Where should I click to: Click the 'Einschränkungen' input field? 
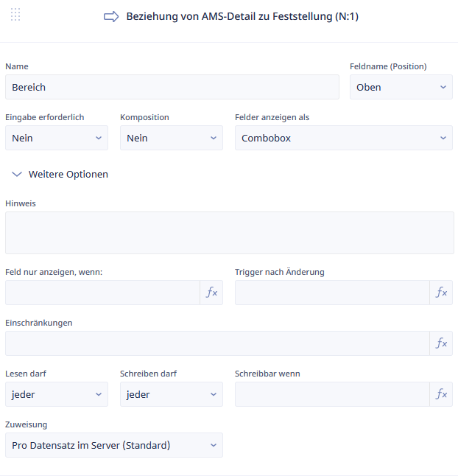pyautogui.click(x=217, y=343)
